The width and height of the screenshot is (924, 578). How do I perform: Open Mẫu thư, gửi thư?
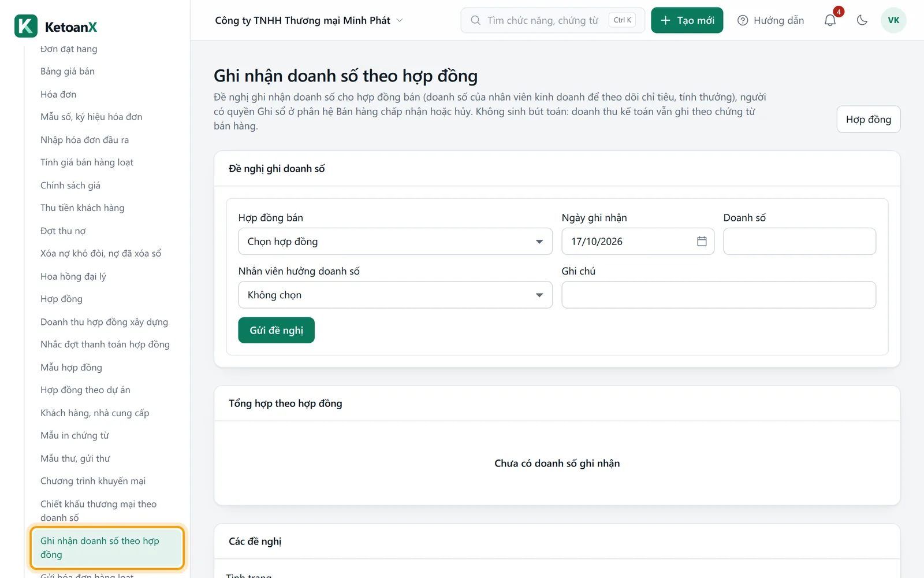(x=75, y=458)
